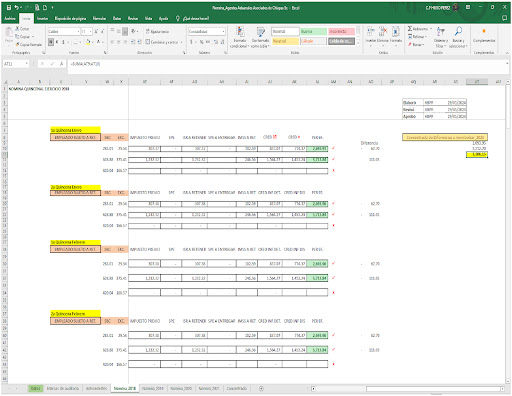Image resolution: width=512 pixels, height=396 pixels.
Task: Select the Nómina_2019 sheet tab
Action: pos(153,388)
